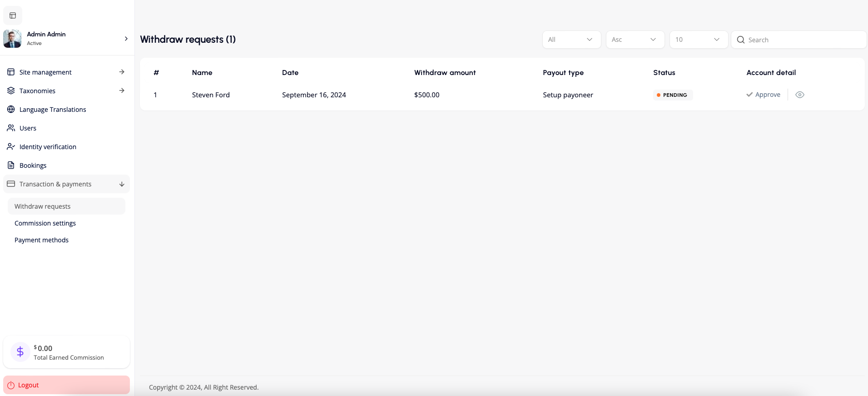Click the Language Translations globe icon

11,110
